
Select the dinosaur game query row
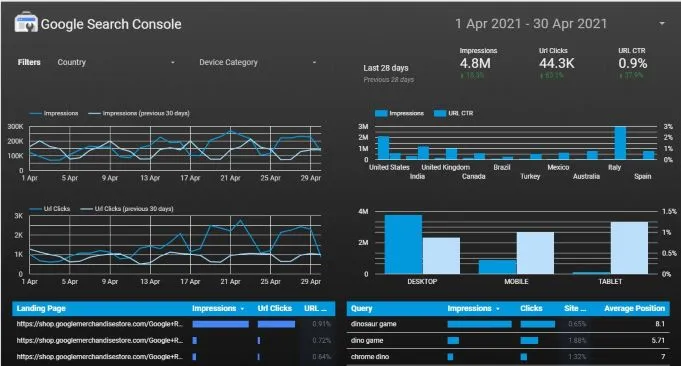coord(508,324)
